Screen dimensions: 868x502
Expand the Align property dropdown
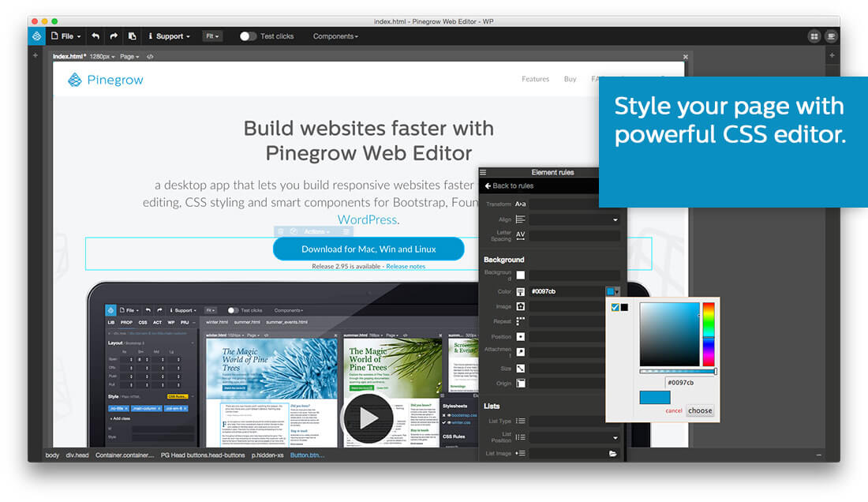(615, 220)
